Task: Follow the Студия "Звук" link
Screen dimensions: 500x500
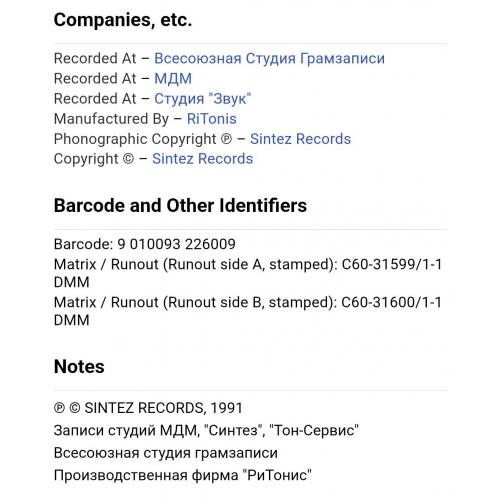Action: [x=203, y=99]
